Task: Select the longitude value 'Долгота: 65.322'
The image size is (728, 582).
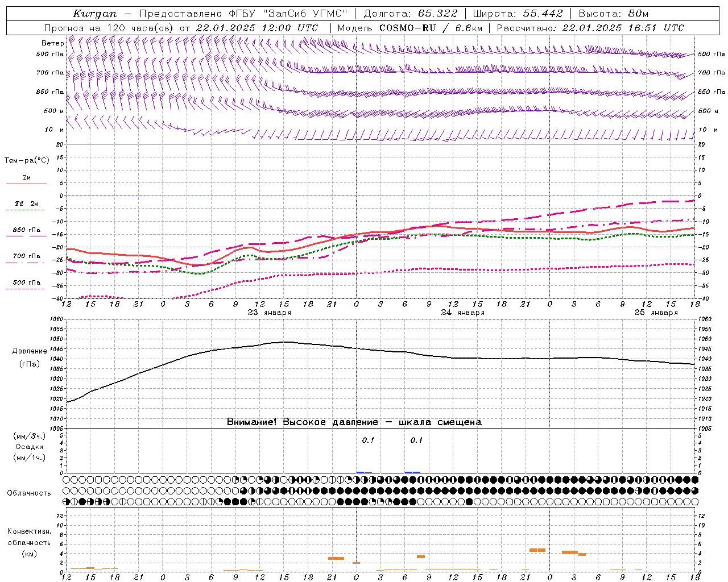Action: pyautogui.click(x=411, y=14)
